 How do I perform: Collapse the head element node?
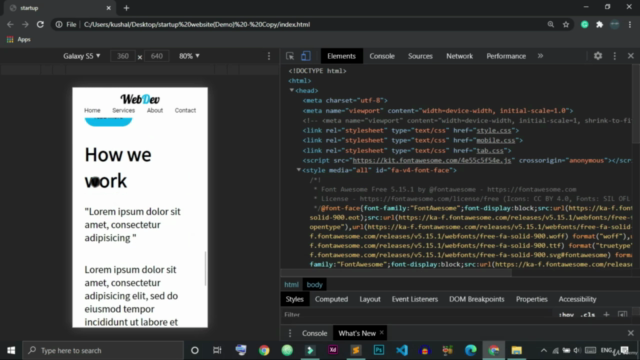tap(291, 90)
